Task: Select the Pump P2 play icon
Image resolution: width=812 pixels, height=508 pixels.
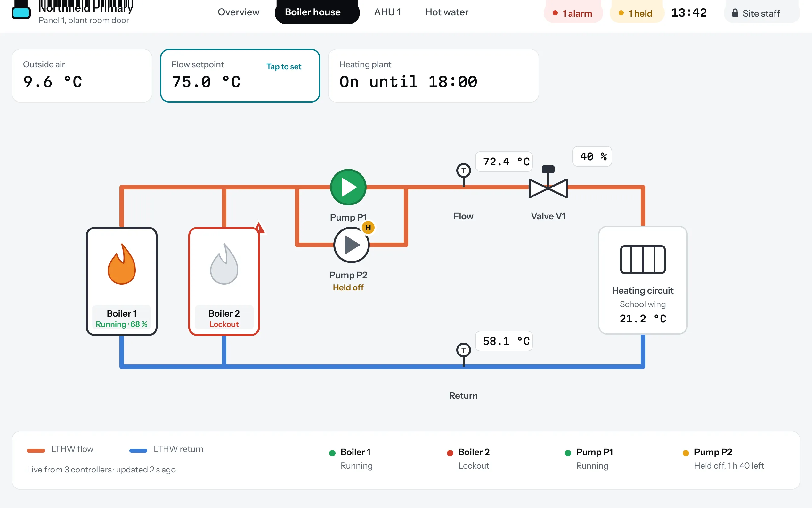Action: (351, 245)
